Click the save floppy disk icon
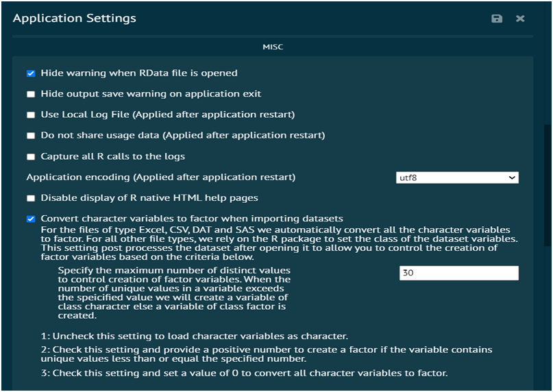Viewport: 553px width, 392px height. pos(497,19)
